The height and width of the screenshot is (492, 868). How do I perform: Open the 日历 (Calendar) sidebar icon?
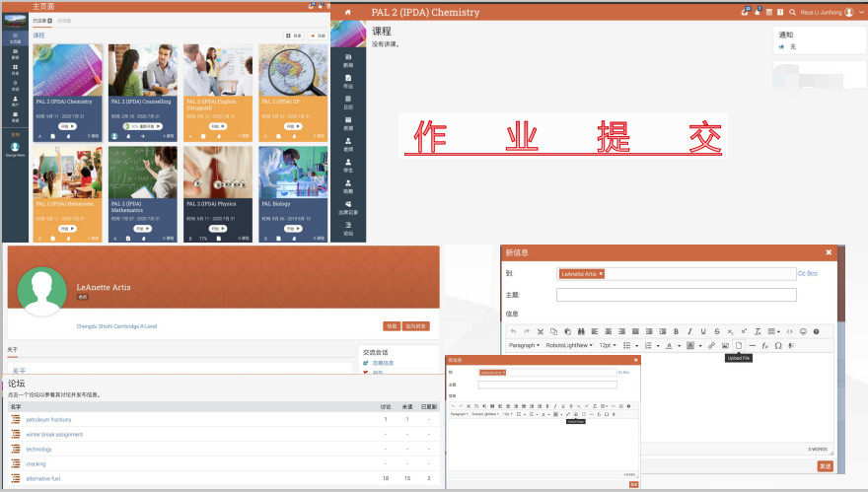(x=347, y=102)
